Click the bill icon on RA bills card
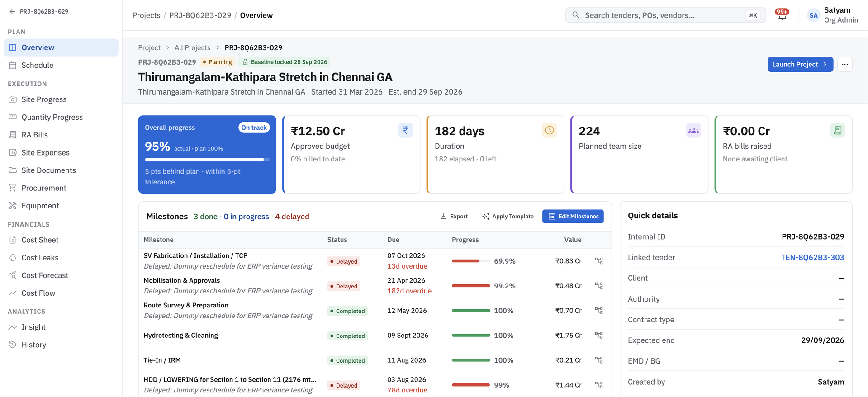 coord(837,130)
